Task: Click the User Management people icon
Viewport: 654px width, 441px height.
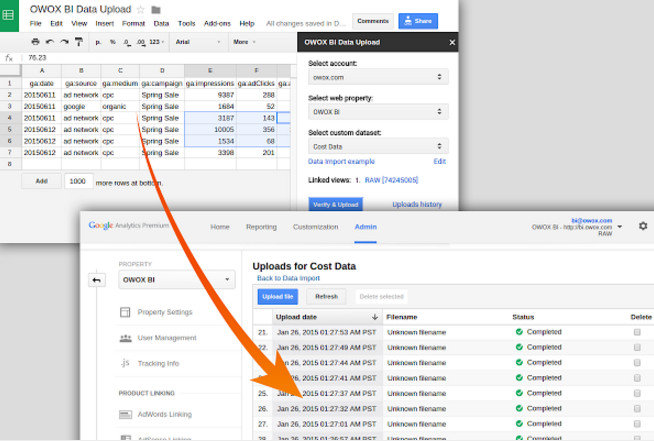Action: point(126,338)
